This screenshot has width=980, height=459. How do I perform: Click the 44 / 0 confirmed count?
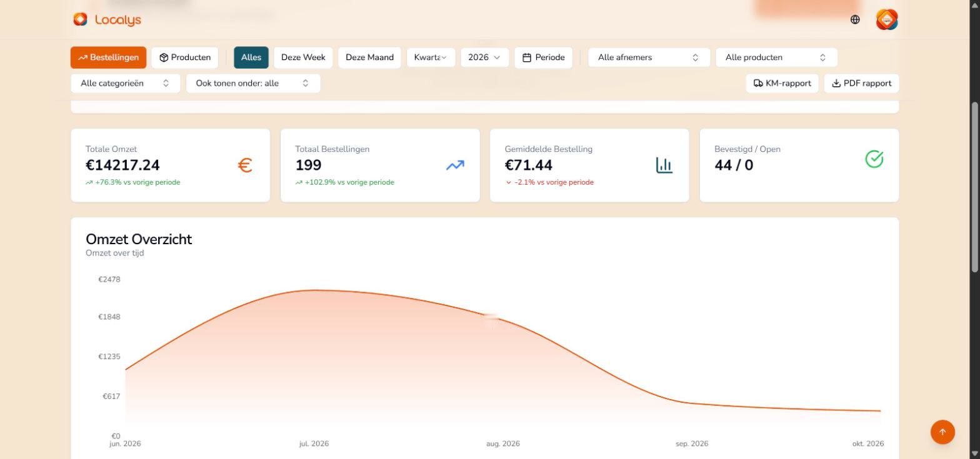click(734, 165)
